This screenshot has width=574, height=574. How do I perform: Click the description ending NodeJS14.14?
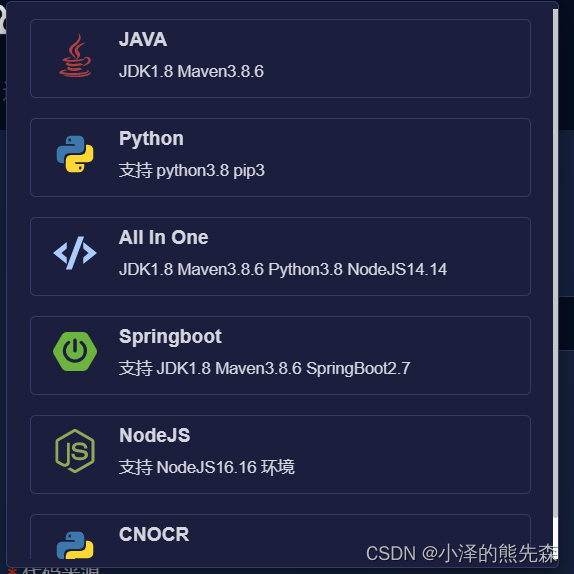(x=283, y=269)
